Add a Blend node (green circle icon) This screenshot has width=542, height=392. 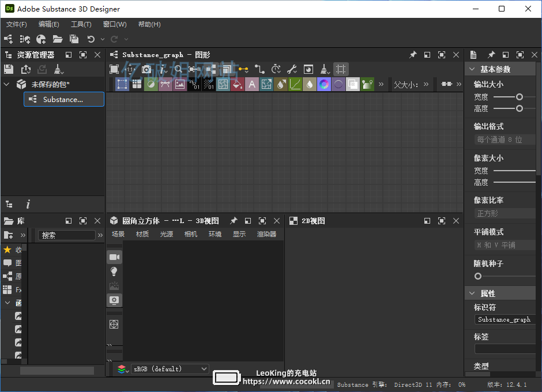(x=151, y=84)
